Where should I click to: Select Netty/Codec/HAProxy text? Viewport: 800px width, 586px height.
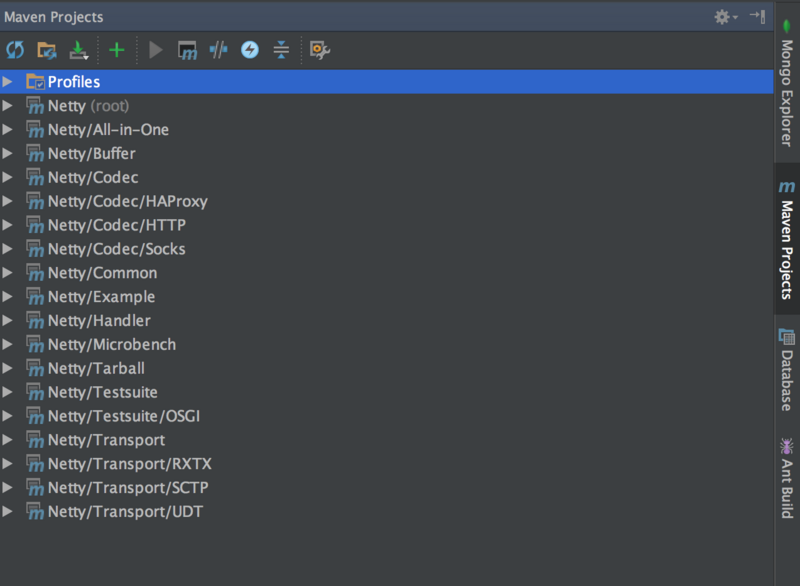128,201
